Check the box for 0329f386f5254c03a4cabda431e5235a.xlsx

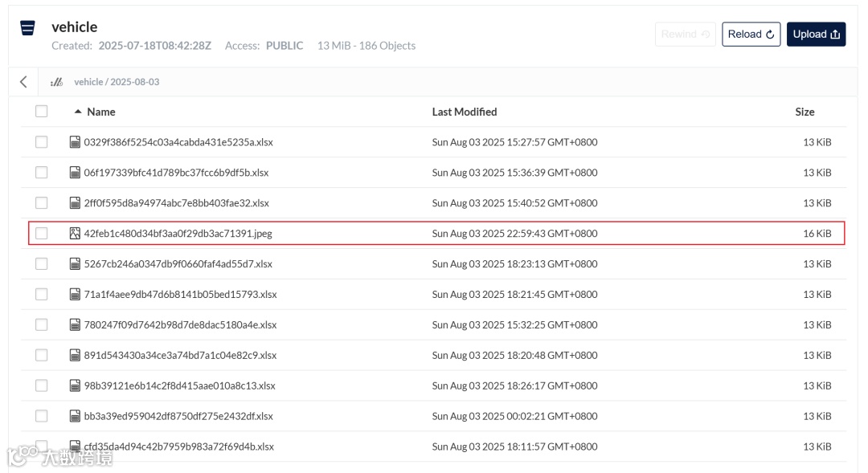point(42,142)
